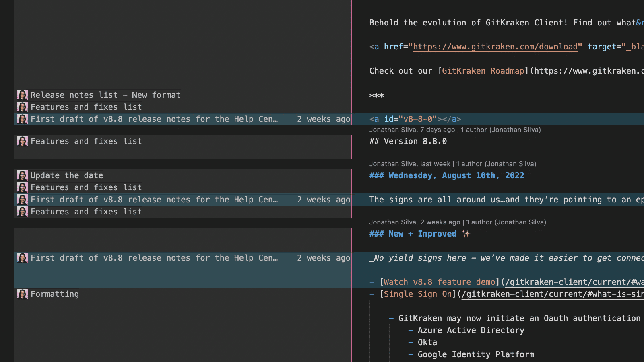
Task: Open the URL following the GitKraken Roadmap label
Action: [589, 71]
